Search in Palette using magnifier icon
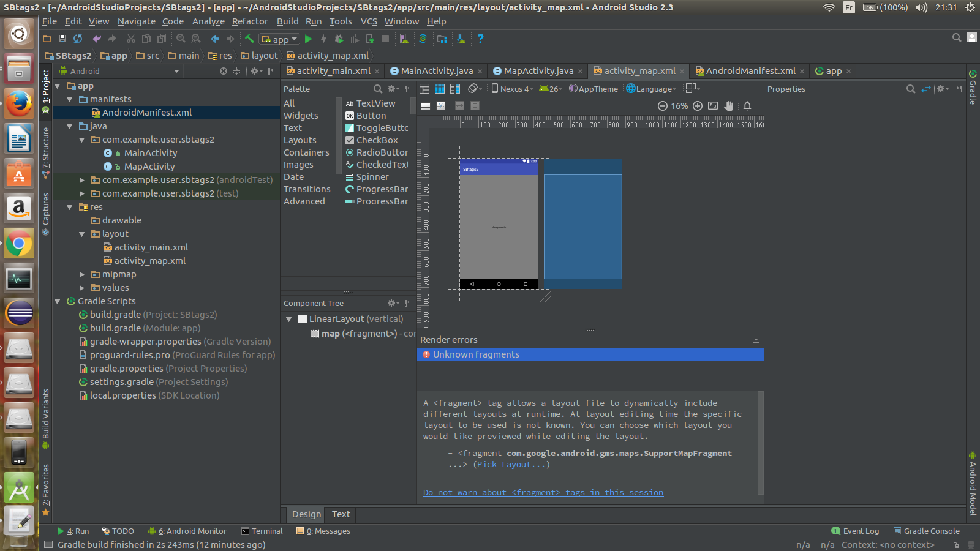 tap(378, 89)
